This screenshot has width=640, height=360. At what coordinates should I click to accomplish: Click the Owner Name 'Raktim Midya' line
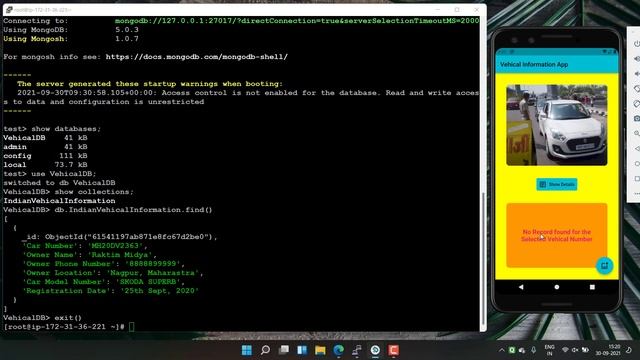pyautogui.click(x=89, y=255)
